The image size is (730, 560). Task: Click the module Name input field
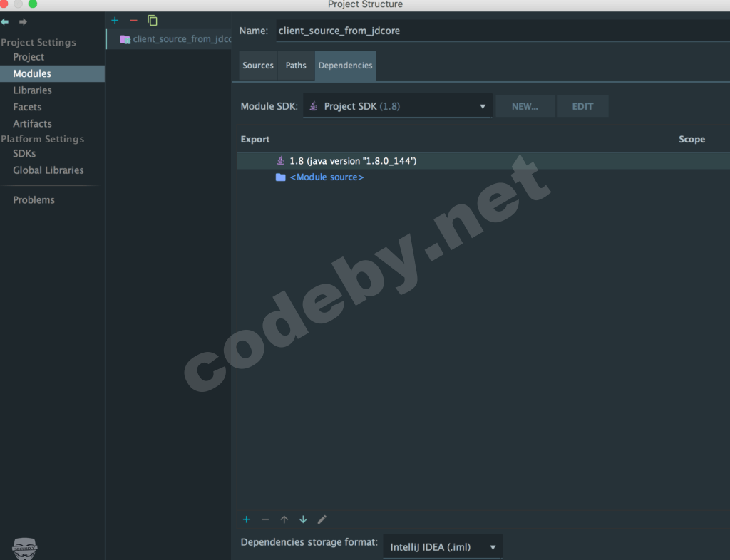pyautogui.click(x=503, y=31)
